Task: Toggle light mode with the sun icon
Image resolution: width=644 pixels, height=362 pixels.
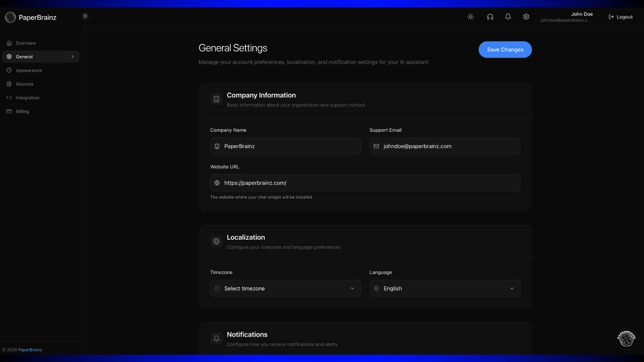Action: click(x=470, y=16)
